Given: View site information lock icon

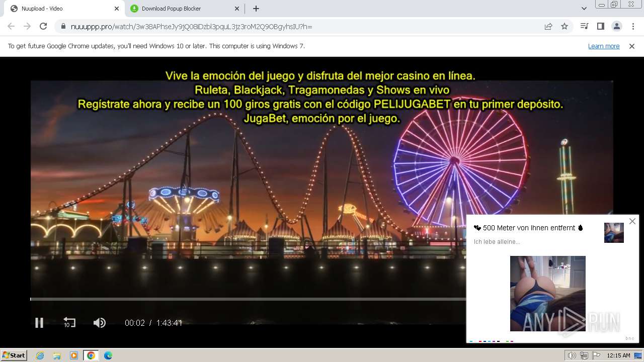Looking at the screenshot, I should (x=63, y=26).
